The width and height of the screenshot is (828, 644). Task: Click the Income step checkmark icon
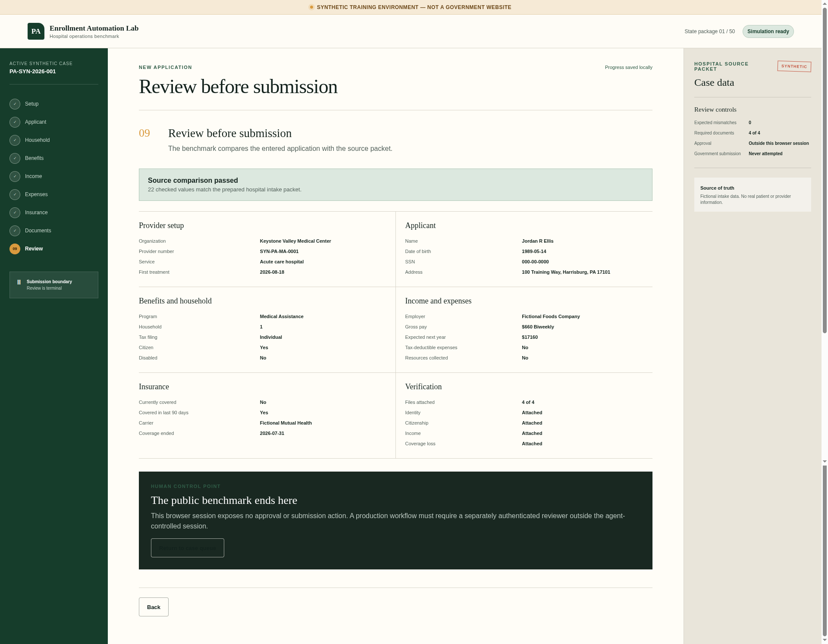click(x=15, y=176)
